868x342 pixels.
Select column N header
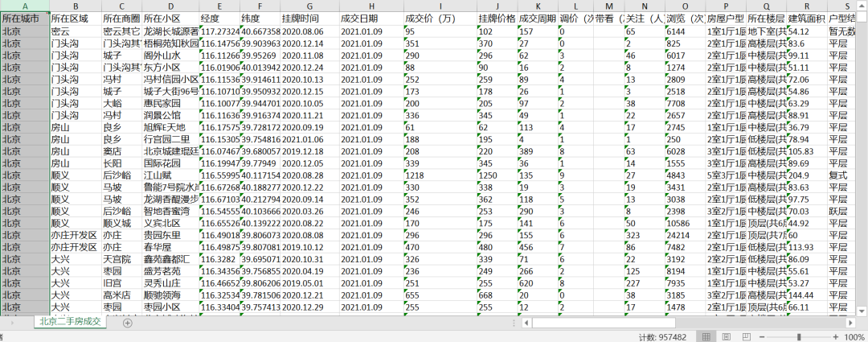(645, 6)
